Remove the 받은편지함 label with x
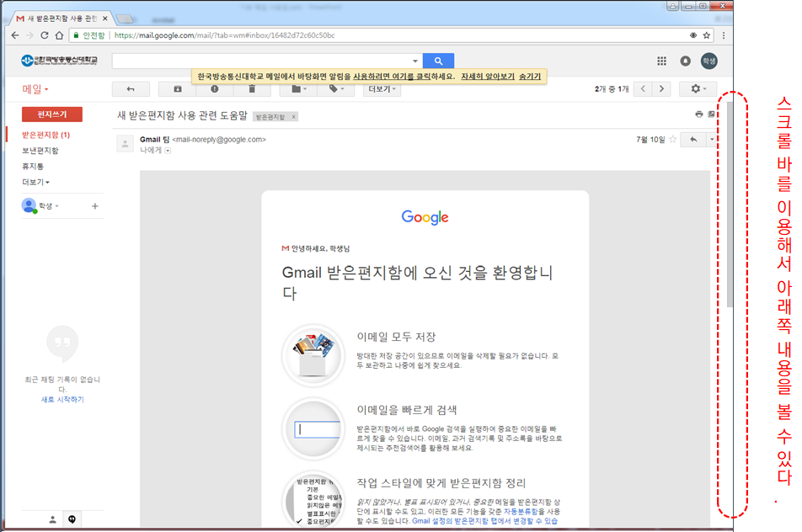 coord(293,117)
